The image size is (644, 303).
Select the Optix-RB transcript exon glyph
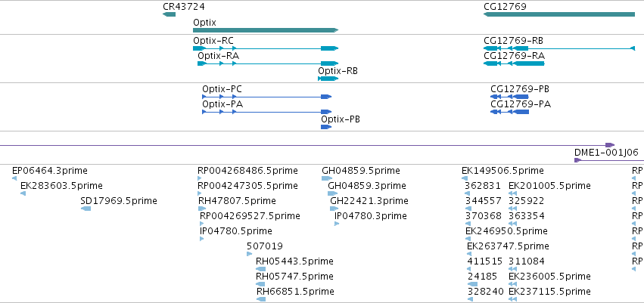coord(328,79)
